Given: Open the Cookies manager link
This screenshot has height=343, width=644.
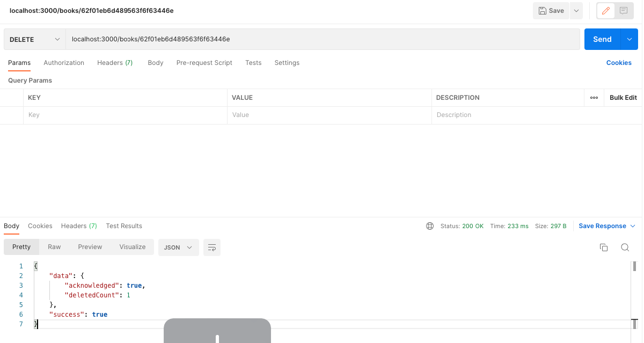Looking at the screenshot, I should pyautogui.click(x=618, y=63).
